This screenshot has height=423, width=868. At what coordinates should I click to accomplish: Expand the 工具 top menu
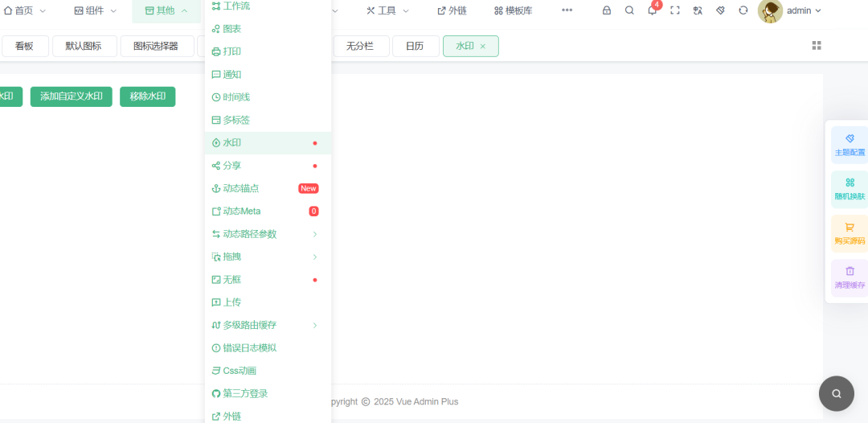click(x=387, y=10)
